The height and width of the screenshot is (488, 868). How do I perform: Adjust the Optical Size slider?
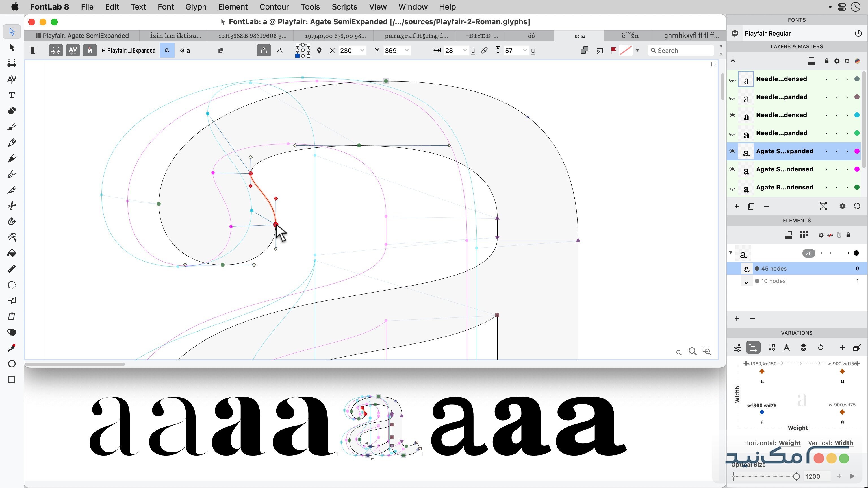(x=797, y=476)
